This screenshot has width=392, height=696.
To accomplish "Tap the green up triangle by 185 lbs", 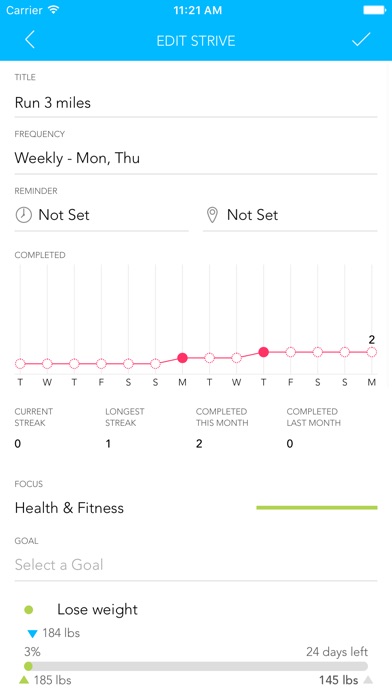I will 26,680.
